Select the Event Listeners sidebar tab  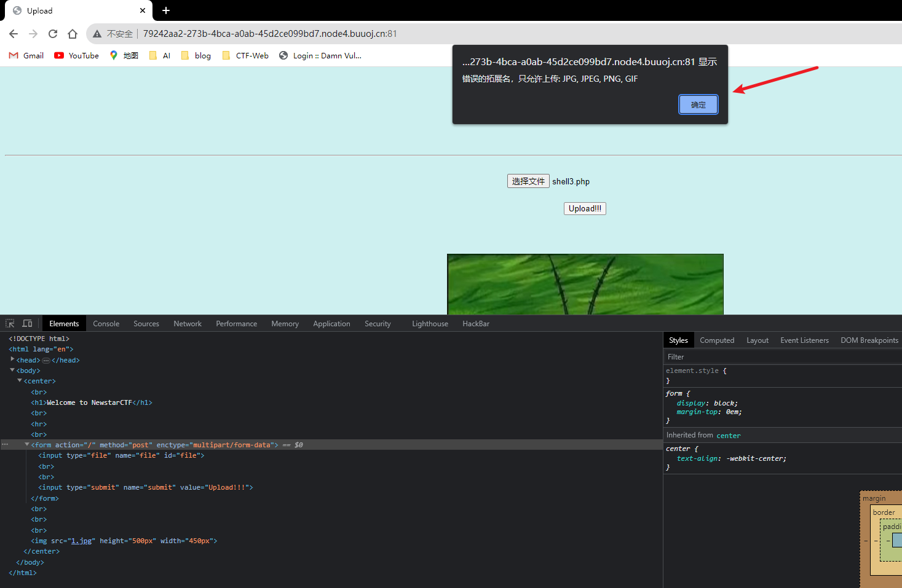click(x=804, y=340)
